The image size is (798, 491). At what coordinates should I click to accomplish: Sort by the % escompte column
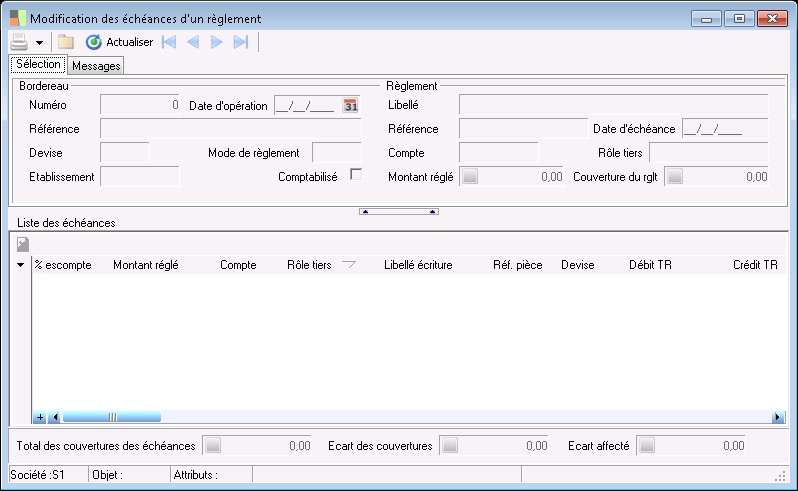coord(63,265)
